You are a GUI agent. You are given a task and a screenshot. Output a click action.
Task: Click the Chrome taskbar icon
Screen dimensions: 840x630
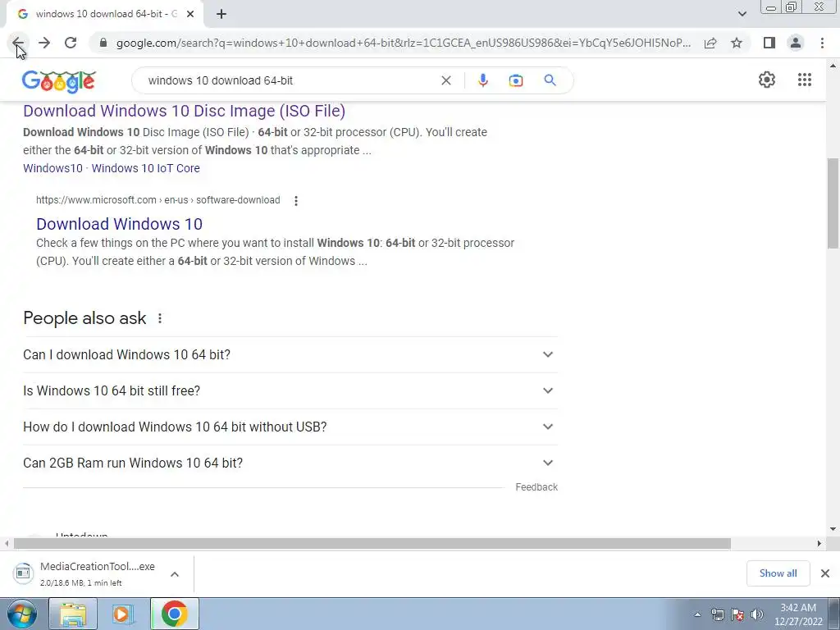pyautogui.click(x=174, y=614)
